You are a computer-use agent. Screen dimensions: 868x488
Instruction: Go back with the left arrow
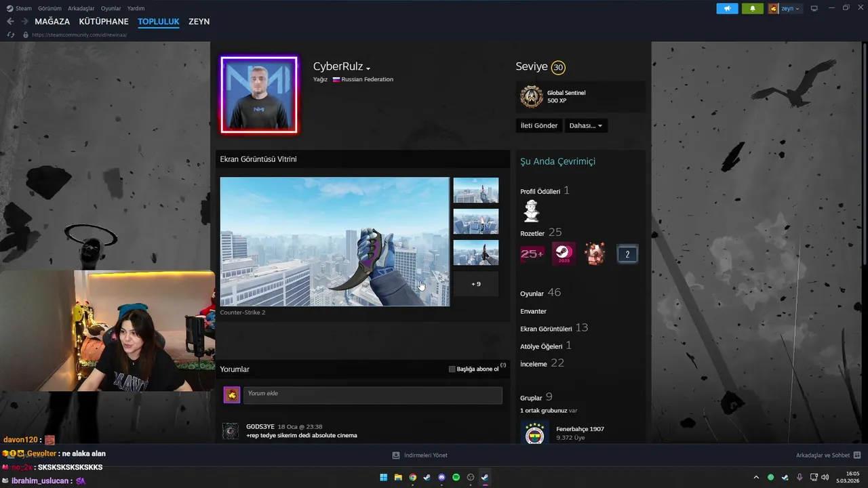pos(10,22)
